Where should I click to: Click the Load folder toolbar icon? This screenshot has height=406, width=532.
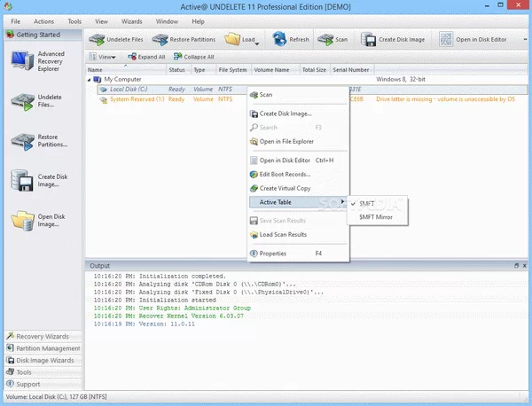pyautogui.click(x=232, y=39)
